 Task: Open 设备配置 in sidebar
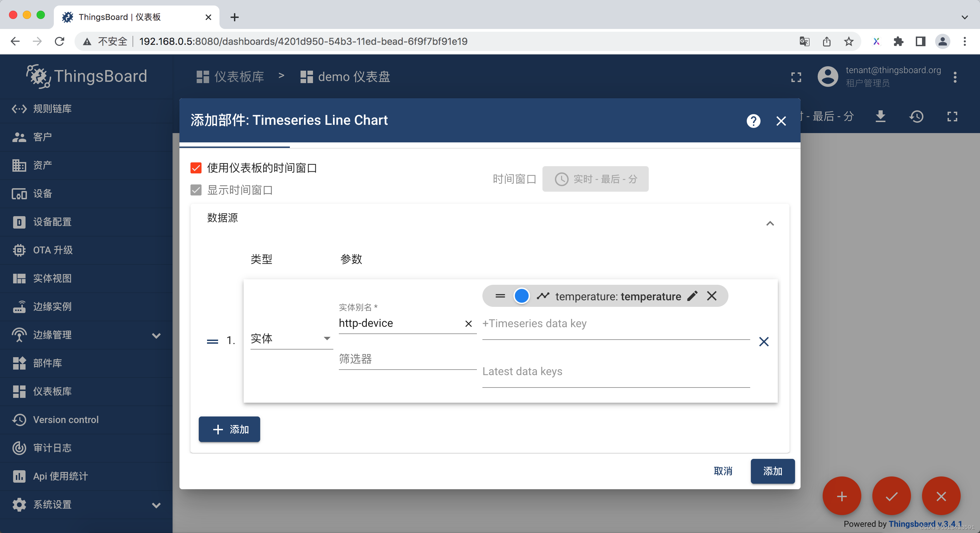[86, 222]
